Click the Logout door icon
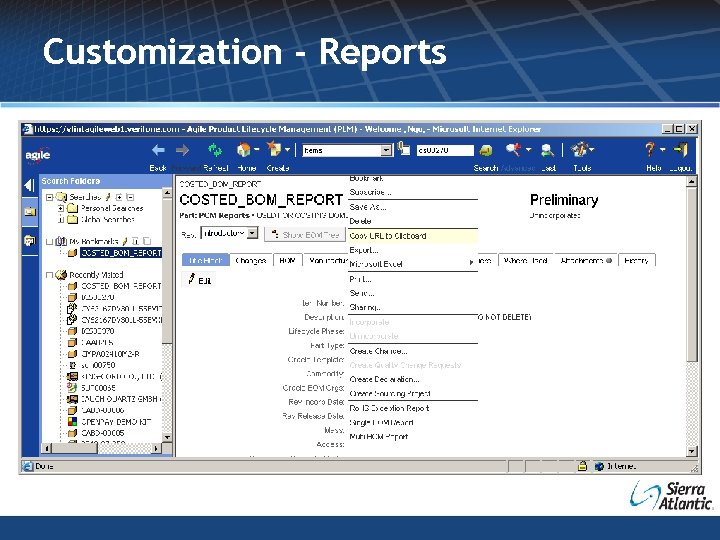The image size is (720, 540). coord(681,150)
